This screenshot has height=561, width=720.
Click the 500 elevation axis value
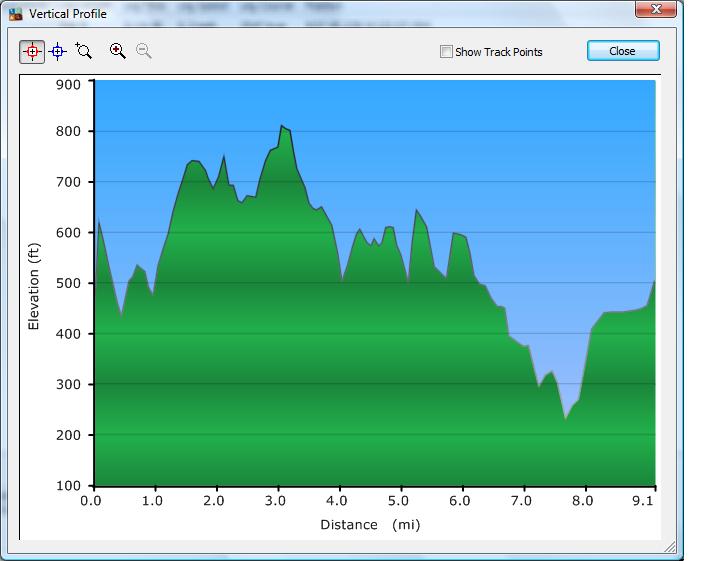(68, 283)
